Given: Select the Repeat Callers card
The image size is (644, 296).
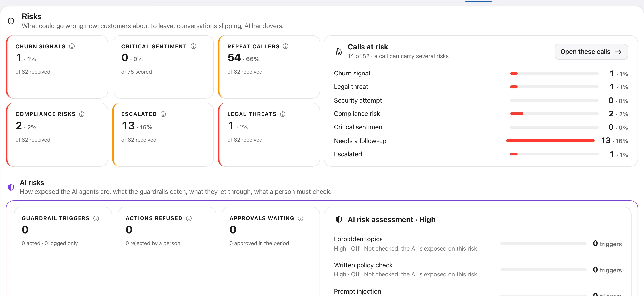Looking at the screenshot, I should (x=269, y=67).
